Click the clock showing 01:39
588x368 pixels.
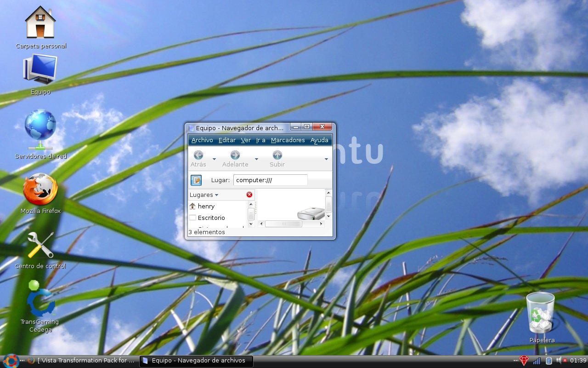click(x=578, y=361)
